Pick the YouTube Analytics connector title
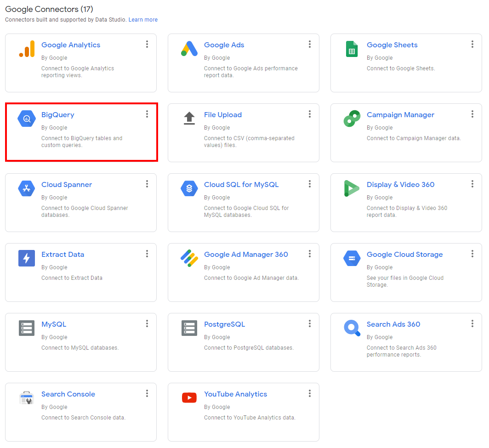 [x=235, y=394]
